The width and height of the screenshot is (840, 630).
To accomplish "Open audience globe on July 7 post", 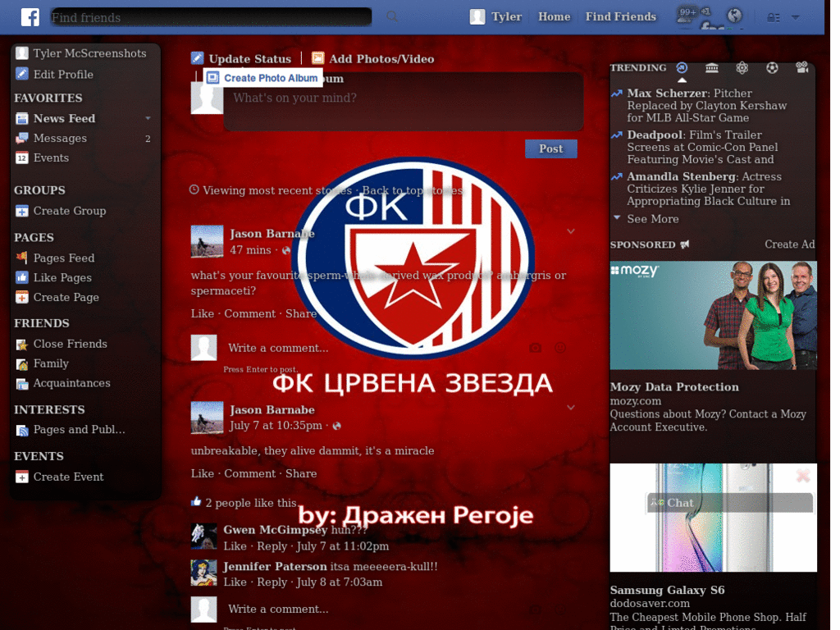I will [336, 426].
